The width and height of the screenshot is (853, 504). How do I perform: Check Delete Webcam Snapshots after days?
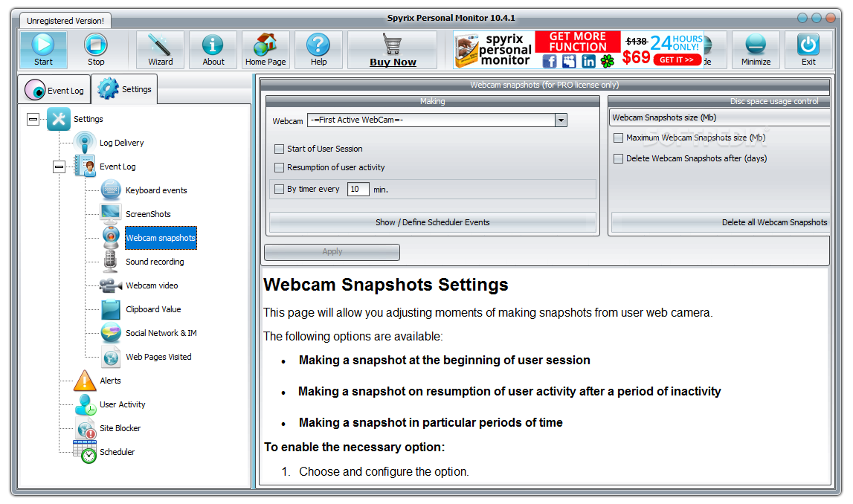click(618, 159)
